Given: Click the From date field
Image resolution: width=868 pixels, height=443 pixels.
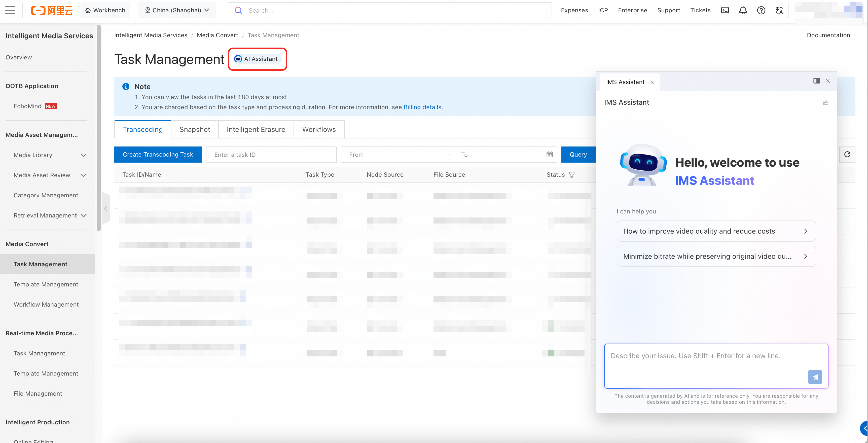Looking at the screenshot, I should click(x=395, y=155).
